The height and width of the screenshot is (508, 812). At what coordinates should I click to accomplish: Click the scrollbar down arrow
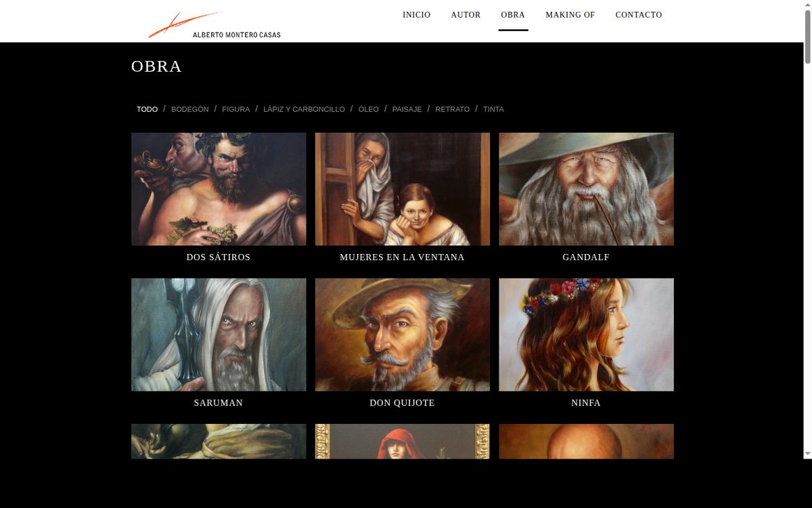(807, 454)
